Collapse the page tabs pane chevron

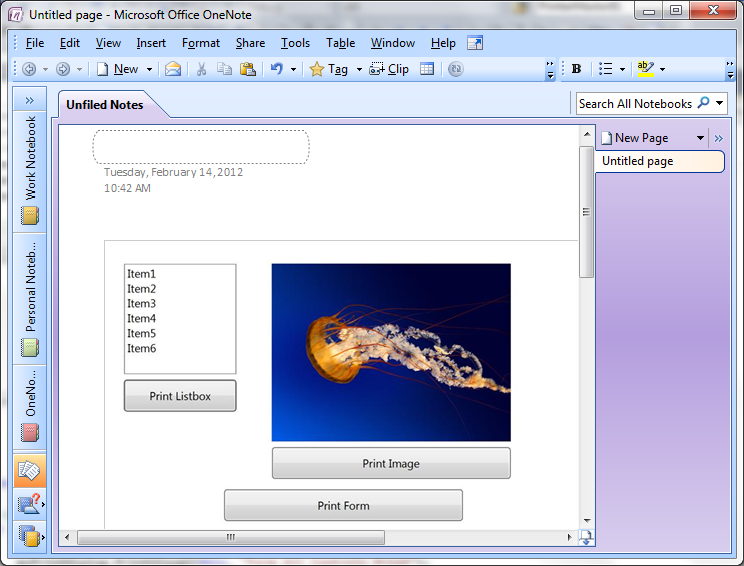pos(718,139)
